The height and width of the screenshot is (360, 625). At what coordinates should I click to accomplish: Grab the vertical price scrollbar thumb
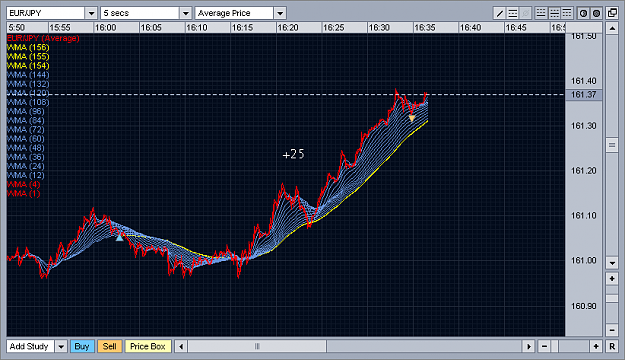point(612,145)
